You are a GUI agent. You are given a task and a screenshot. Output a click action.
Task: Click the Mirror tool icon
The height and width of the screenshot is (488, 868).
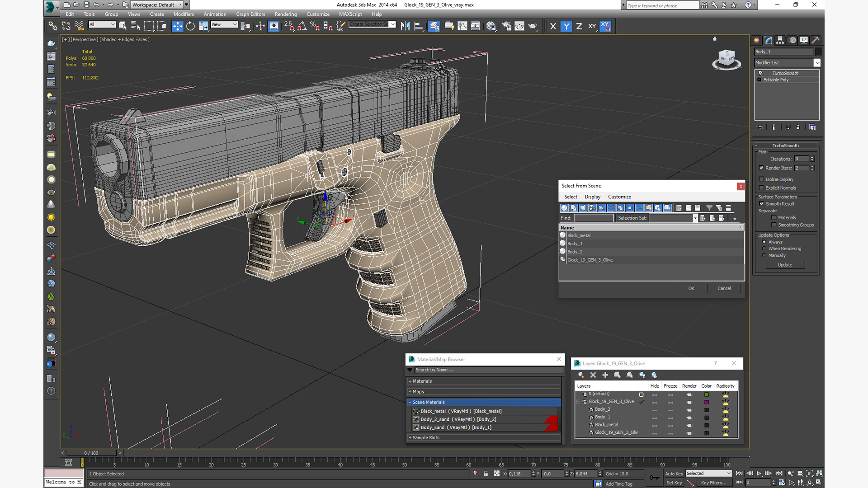click(x=405, y=26)
